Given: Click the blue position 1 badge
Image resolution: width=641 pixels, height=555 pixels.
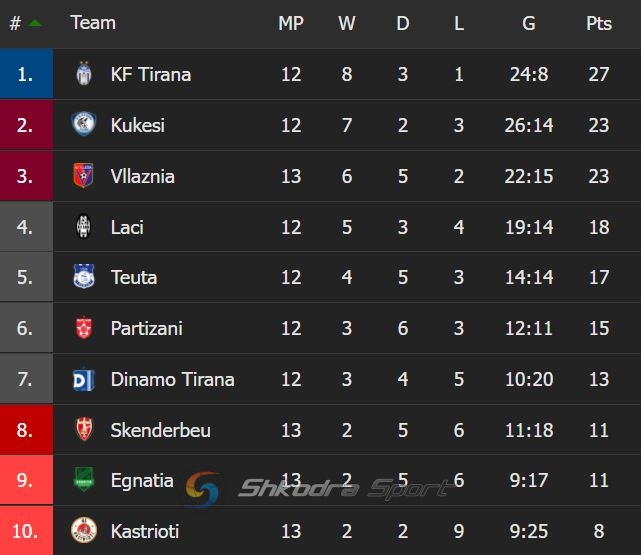Looking at the screenshot, I should tap(26, 74).
